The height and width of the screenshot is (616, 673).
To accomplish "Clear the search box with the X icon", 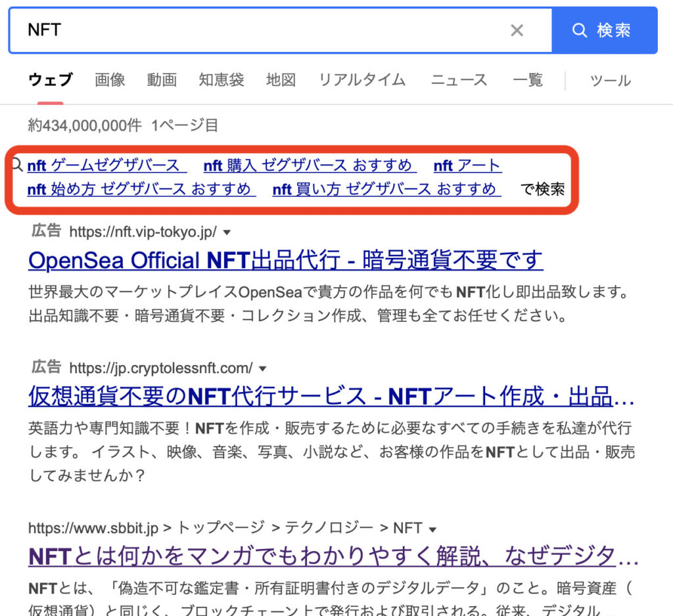I will [x=517, y=30].
